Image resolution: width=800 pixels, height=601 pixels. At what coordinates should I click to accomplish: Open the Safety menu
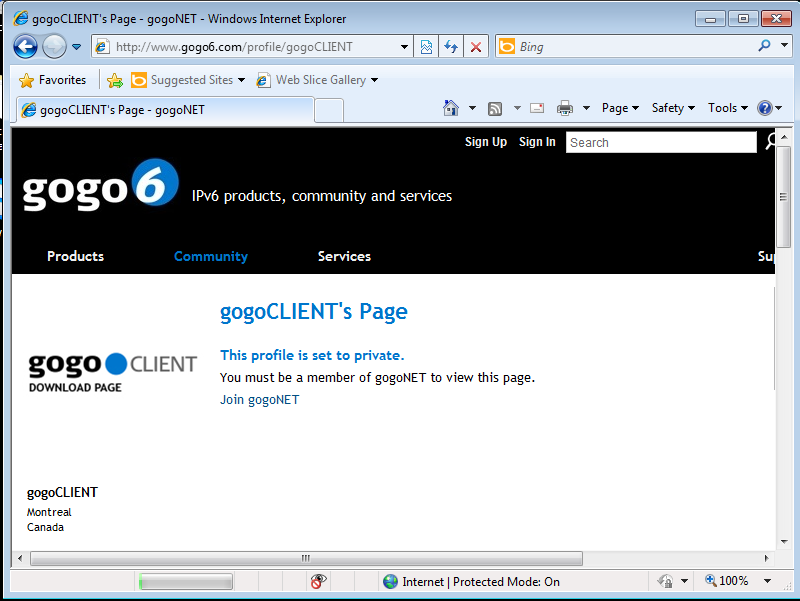[673, 108]
